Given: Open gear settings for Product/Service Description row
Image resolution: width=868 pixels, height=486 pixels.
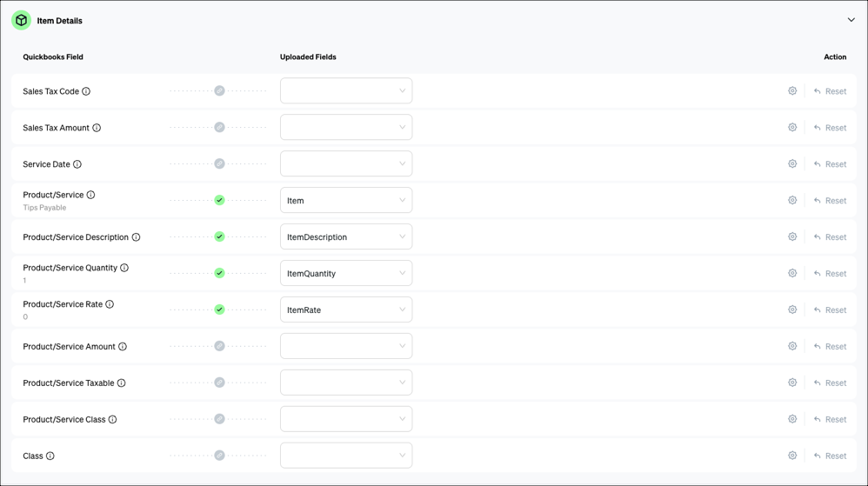Looking at the screenshot, I should (x=792, y=236).
